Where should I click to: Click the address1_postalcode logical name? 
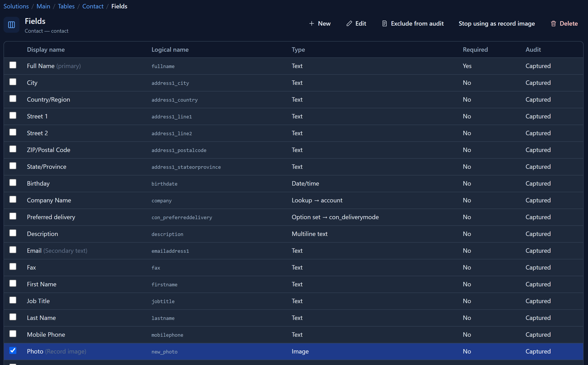click(x=179, y=150)
